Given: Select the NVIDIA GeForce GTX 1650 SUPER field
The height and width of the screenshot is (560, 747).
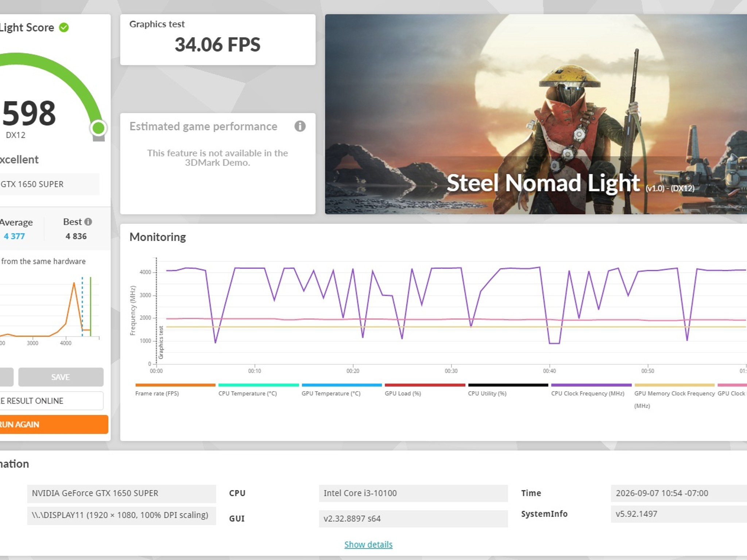Looking at the screenshot, I should [121, 493].
